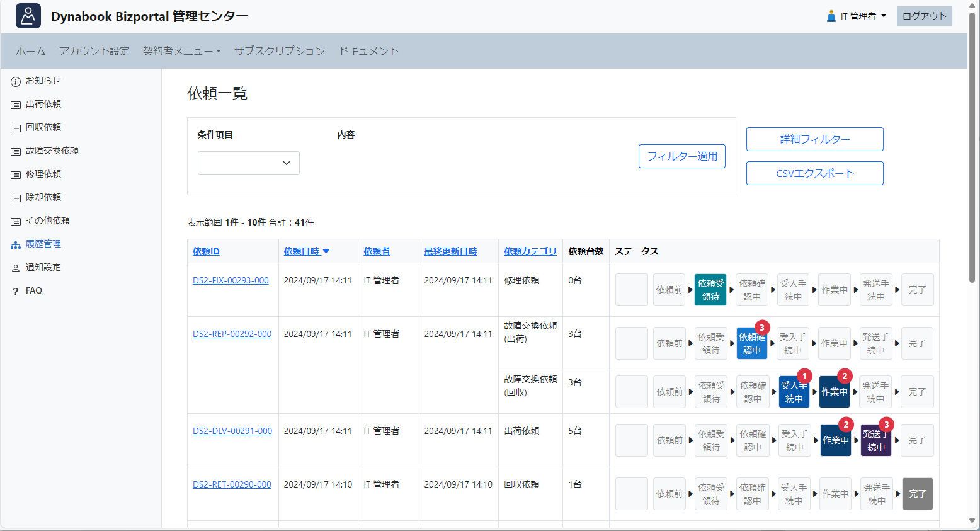Click the FAQ question mark icon
The image size is (980, 531).
coord(16,291)
